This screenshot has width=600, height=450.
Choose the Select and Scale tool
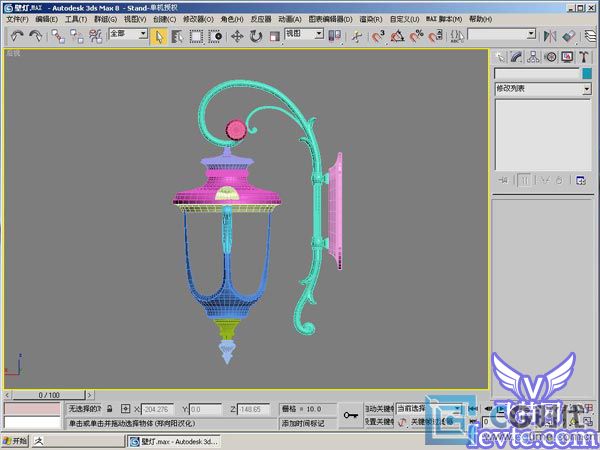274,36
